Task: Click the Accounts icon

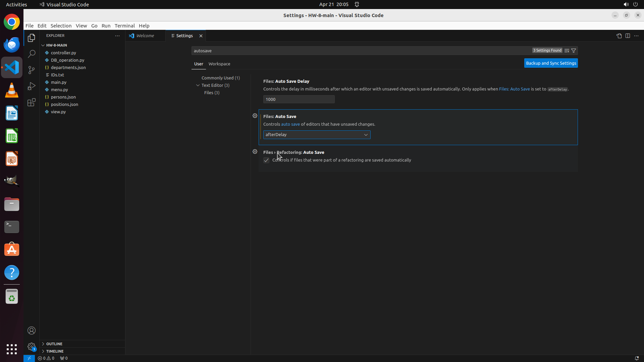Action: (x=32, y=330)
